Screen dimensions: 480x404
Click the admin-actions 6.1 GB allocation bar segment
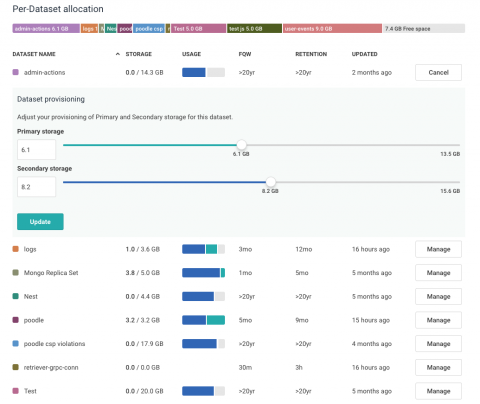46,29
